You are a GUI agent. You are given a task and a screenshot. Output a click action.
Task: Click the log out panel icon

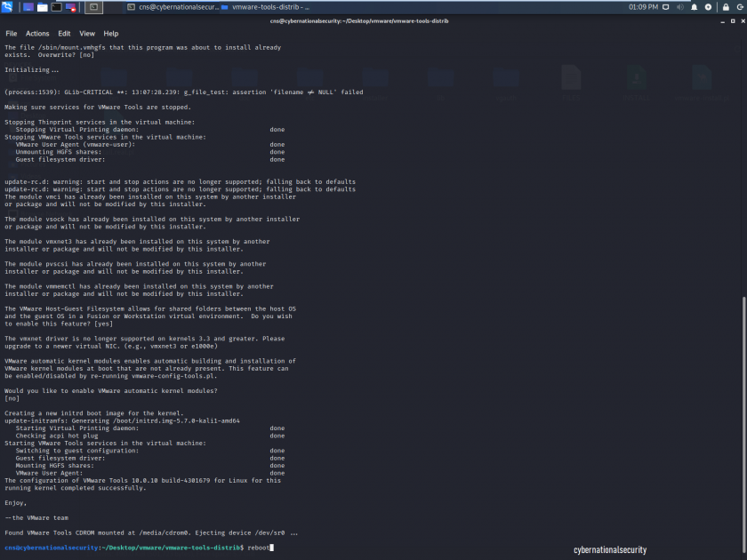(x=740, y=7)
